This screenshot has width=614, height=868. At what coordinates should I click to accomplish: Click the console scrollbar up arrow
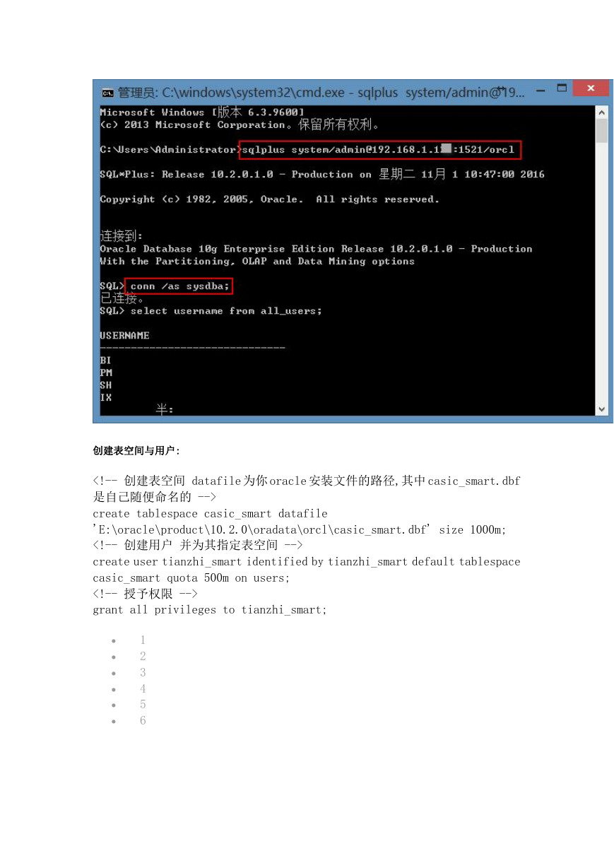pos(602,112)
